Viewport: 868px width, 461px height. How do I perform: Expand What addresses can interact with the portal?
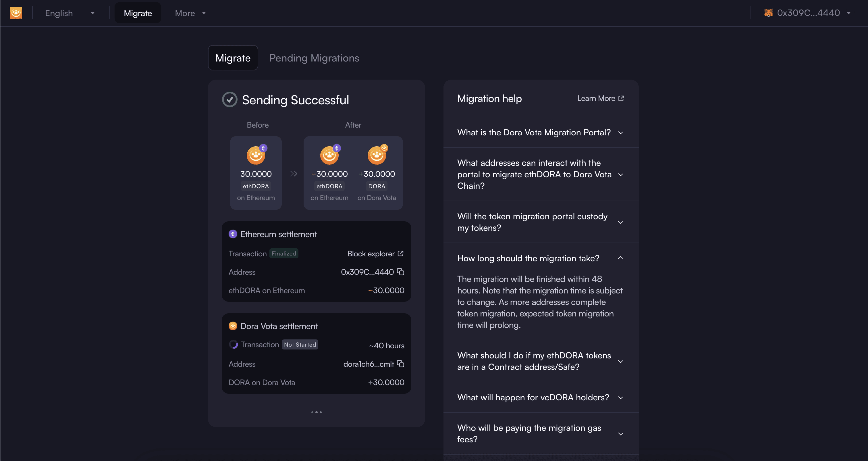541,174
